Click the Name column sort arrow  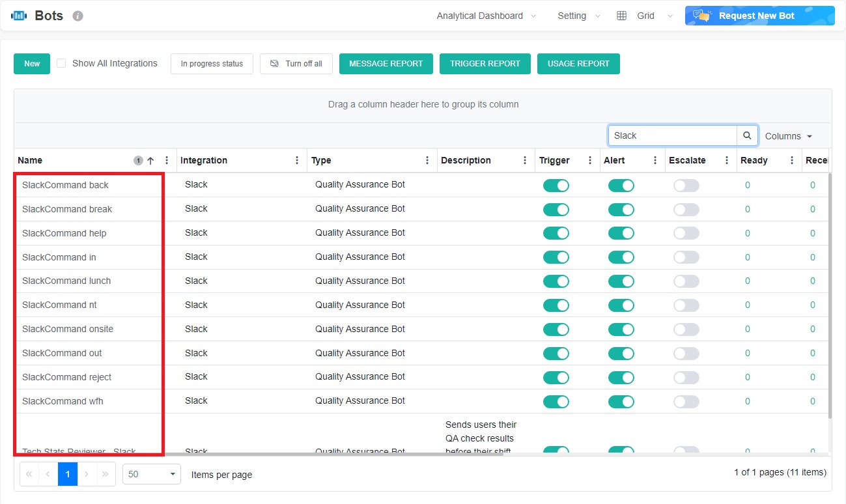click(x=150, y=160)
